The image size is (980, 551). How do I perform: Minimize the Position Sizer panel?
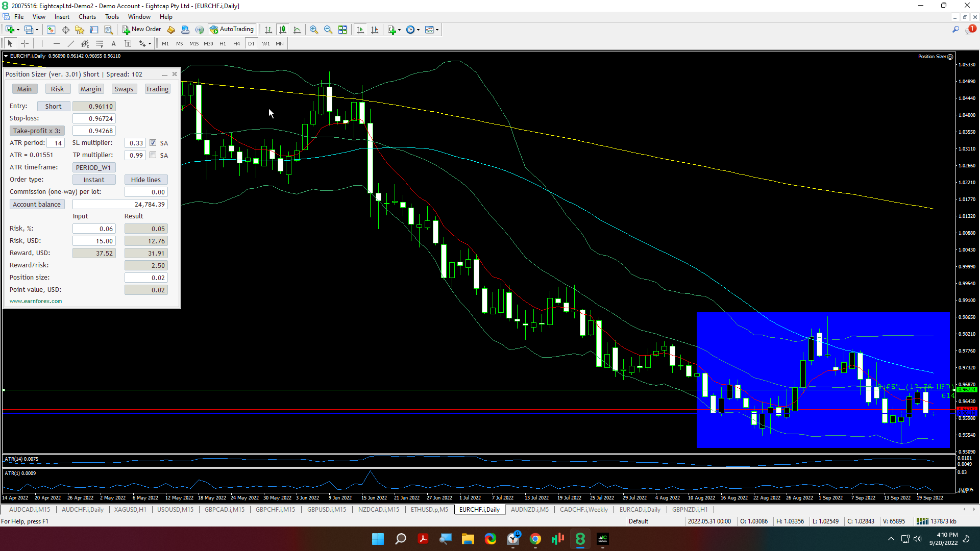(x=164, y=74)
